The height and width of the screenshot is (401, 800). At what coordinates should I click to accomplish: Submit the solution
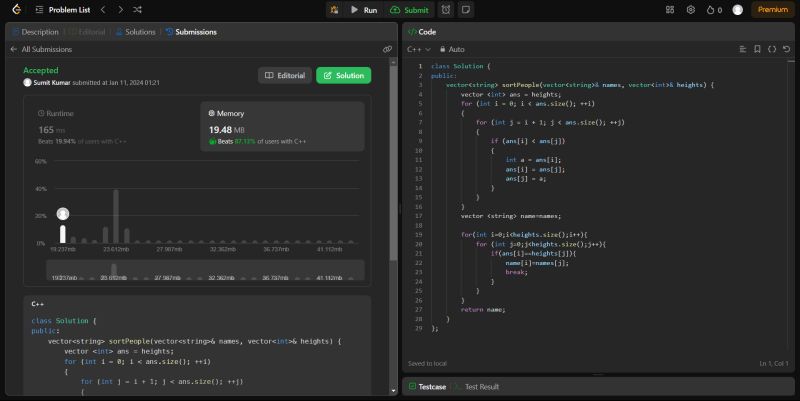[409, 10]
